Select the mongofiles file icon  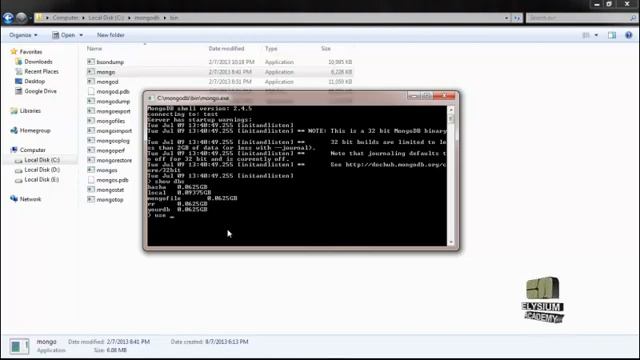pyautogui.click(x=91, y=121)
